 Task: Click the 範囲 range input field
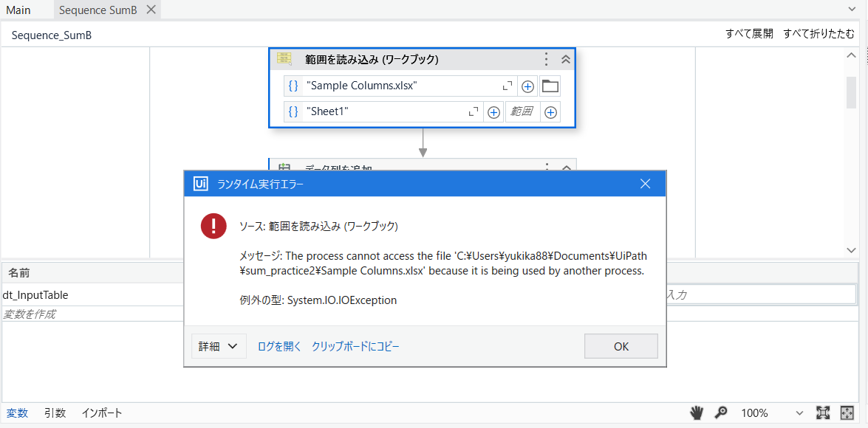(522, 111)
